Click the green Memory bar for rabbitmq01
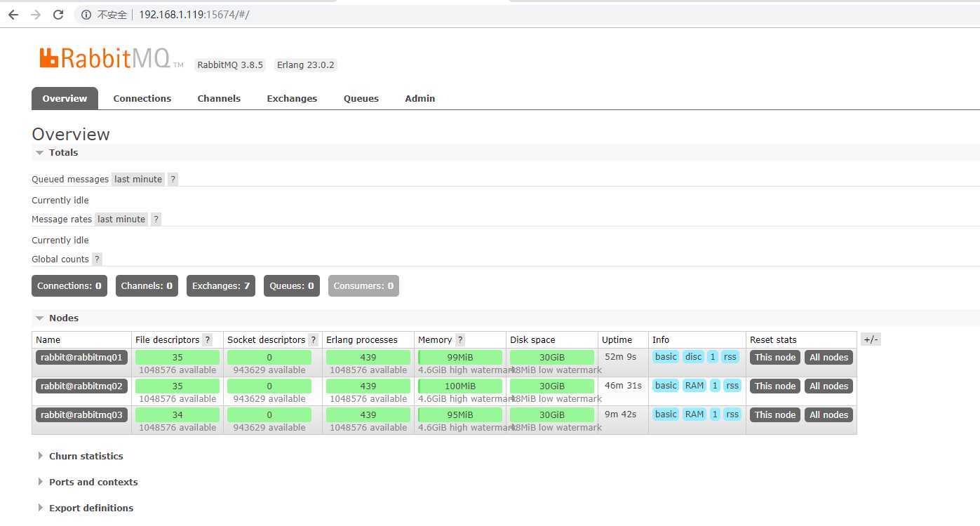Image resolution: width=980 pixels, height=526 pixels. (460, 358)
